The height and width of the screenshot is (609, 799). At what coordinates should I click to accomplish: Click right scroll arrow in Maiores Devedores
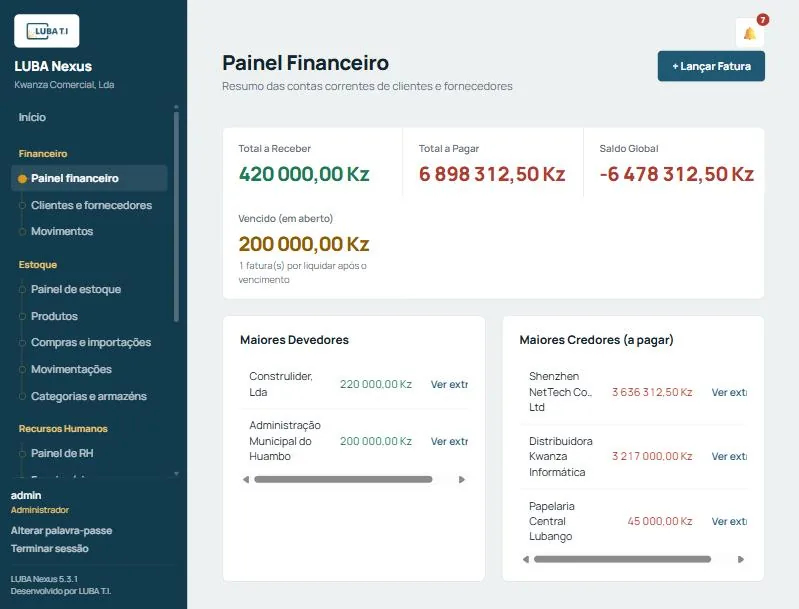click(x=462, y=480)
